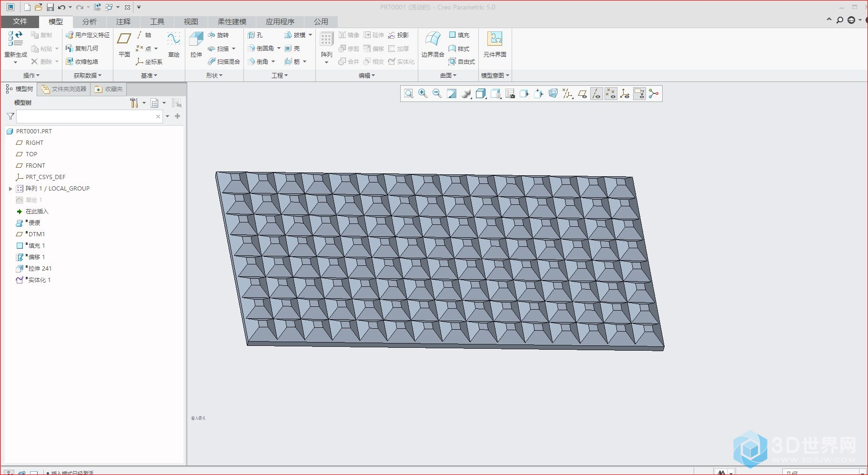
Task: Expand the 阵列 1 / LOCAL_GROUP tree node
Action: pyautogui.click(x=10, y=189)
